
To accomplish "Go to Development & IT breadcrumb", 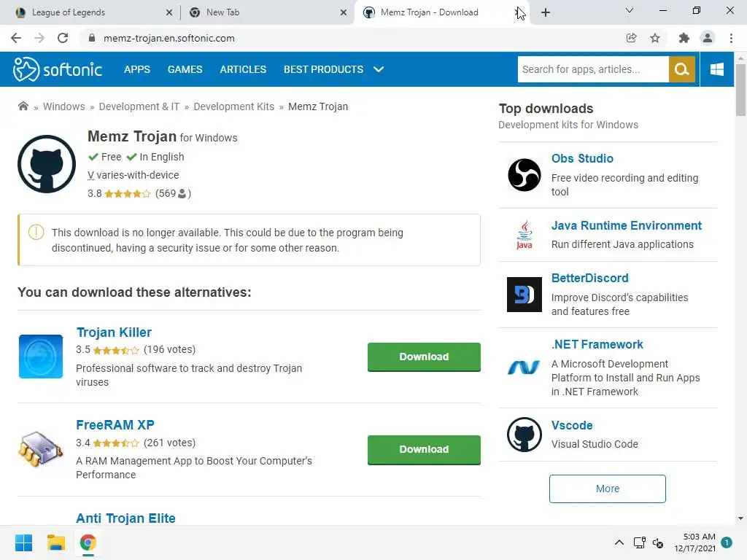I will point(139,106).
